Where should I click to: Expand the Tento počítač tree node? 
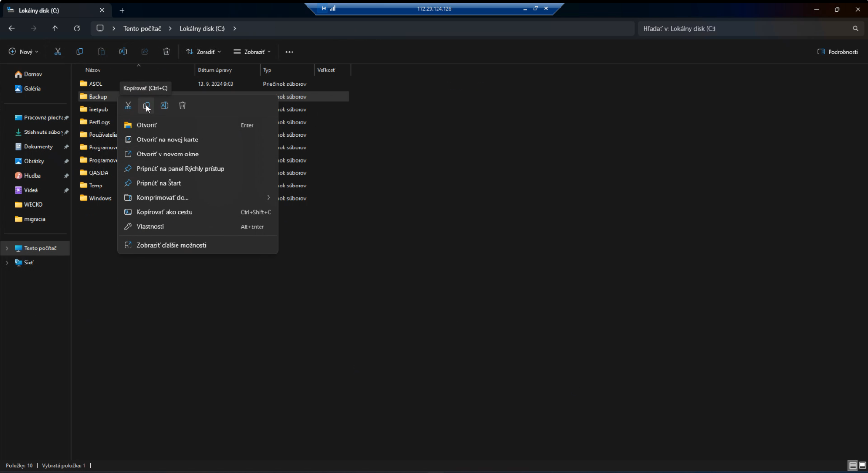[x=7, y=248]
